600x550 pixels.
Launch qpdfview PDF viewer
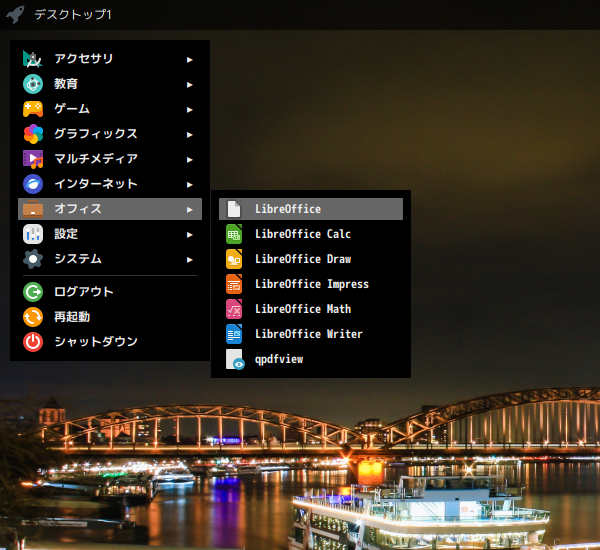311,359
